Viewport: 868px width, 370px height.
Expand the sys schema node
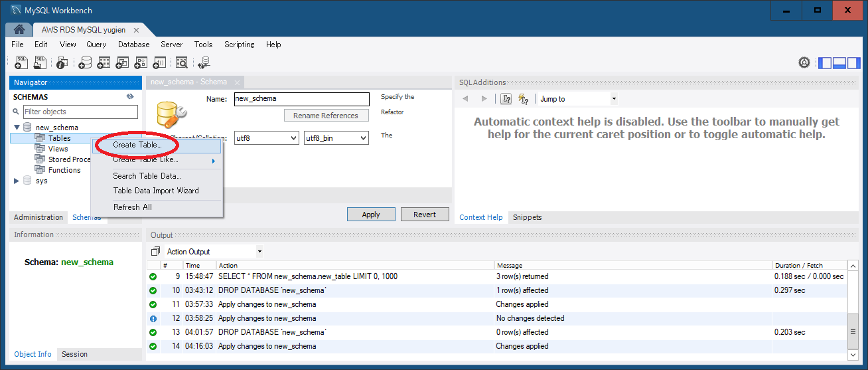[x=17, y=181]
